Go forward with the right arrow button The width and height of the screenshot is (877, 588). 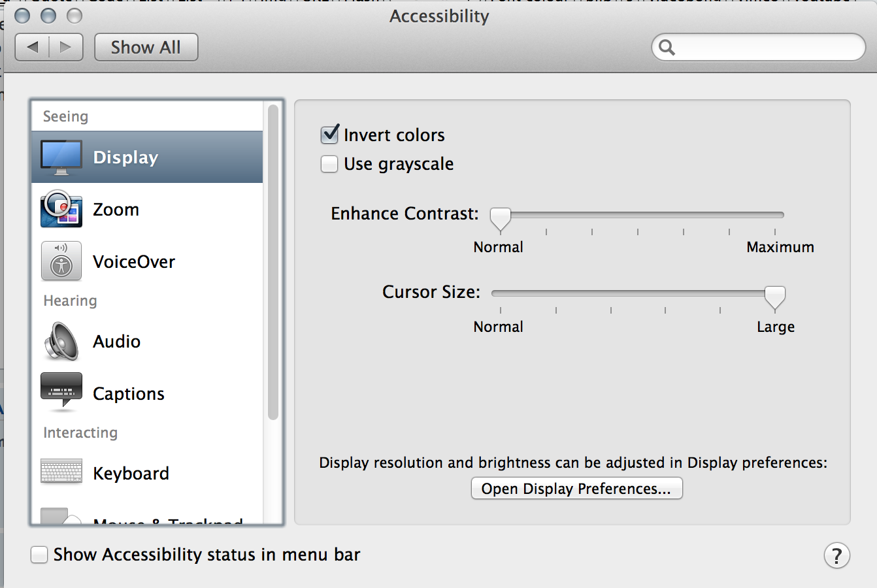65,47
